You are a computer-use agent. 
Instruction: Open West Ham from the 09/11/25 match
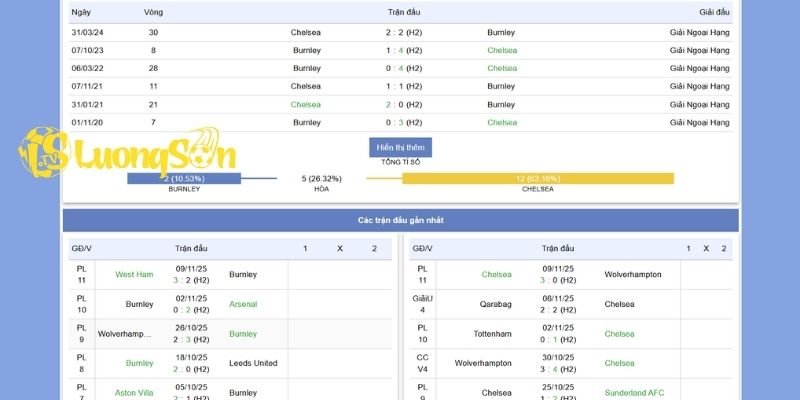pyautogui.click(x=134, y=274)
